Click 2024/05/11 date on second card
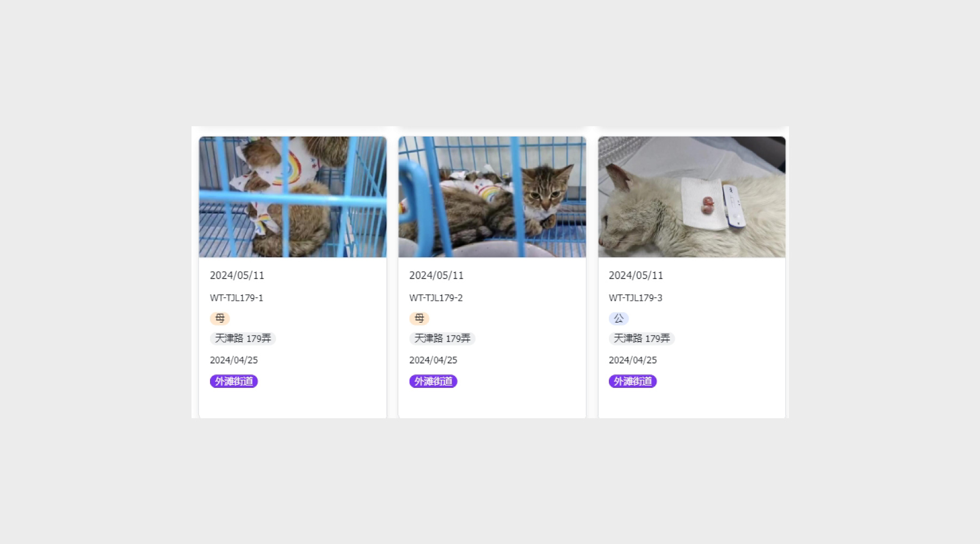Screen dimensions: 980x544 tap(436, 275)
